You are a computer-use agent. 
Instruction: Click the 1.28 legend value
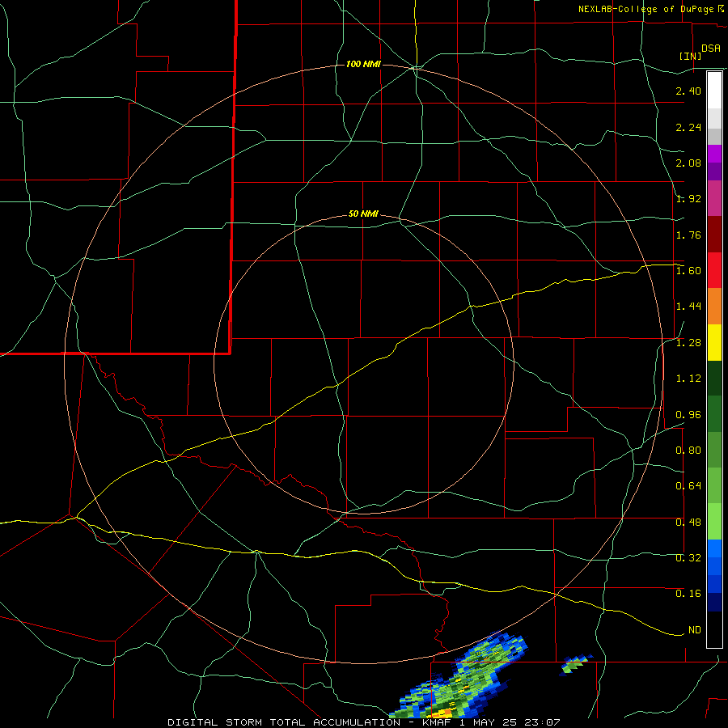coord(688,343)
